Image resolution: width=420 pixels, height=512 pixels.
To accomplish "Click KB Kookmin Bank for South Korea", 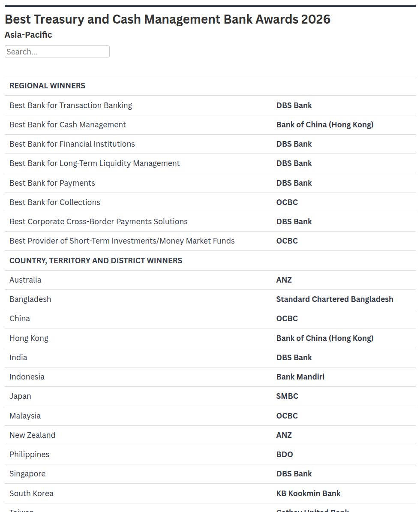I will pos(308,494).
